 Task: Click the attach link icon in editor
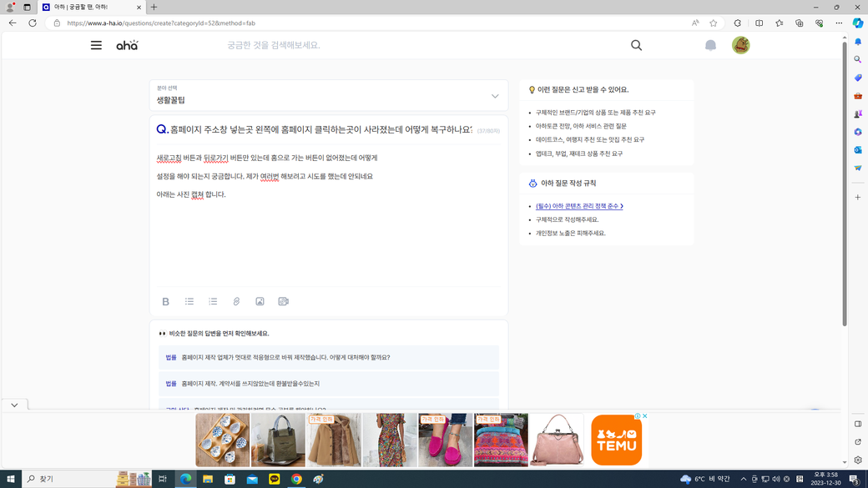click(x=236, y=302)
